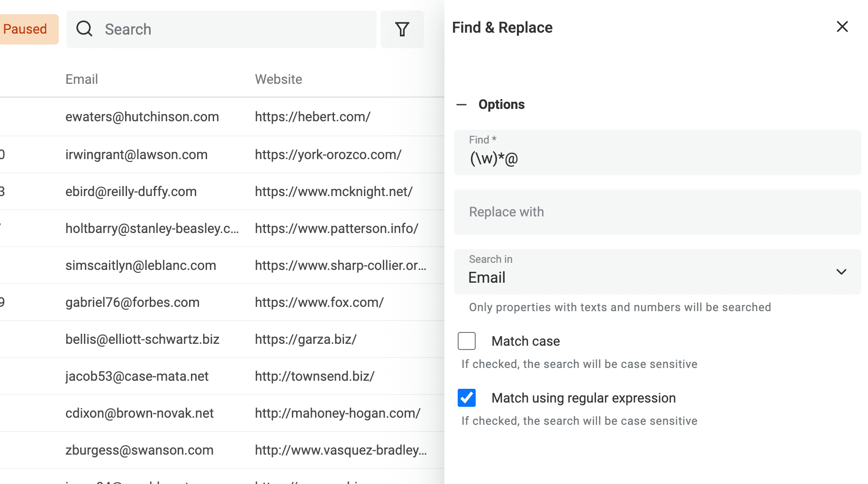The image size is (868, 484).
Task: Click the Search bar
Action: tap(221, 29)
